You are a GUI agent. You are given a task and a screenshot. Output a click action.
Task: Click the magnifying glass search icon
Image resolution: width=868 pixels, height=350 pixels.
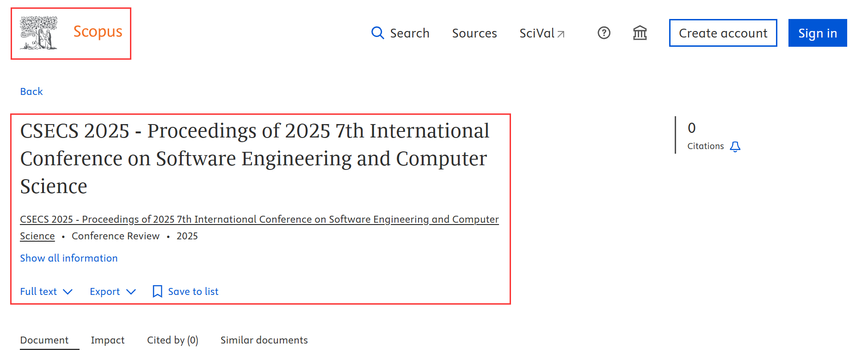point(377,33)
